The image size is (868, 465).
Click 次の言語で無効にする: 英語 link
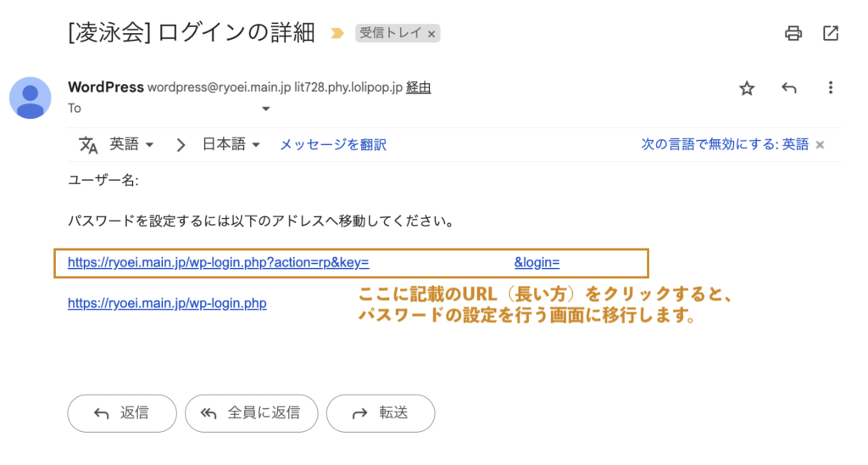coord(725,145)
